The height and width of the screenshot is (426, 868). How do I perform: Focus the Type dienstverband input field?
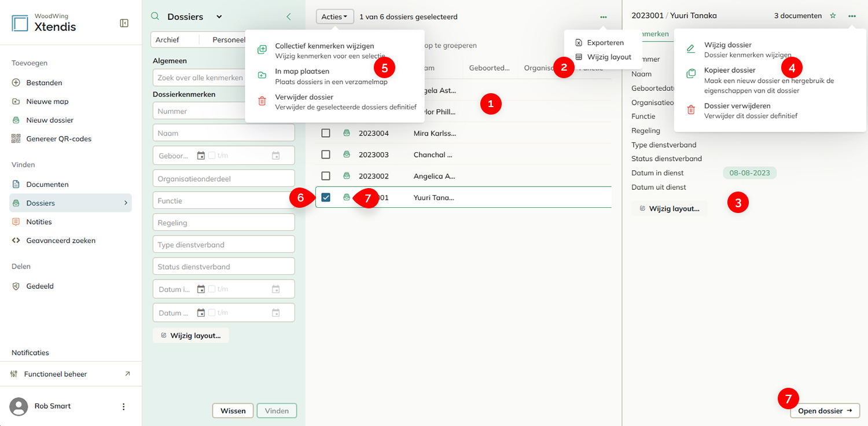pyautogui.click(x=224, y=245)
